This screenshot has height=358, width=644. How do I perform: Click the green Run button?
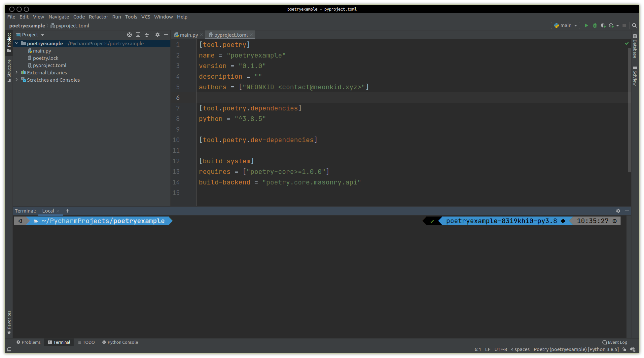pos(586,25)
